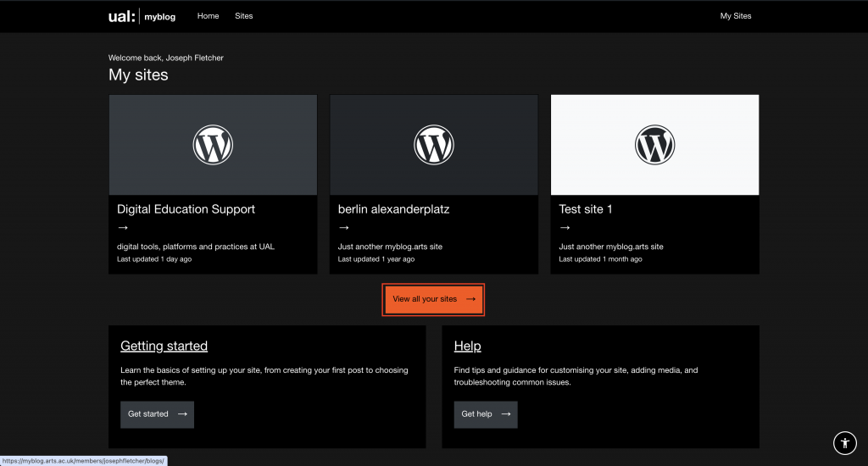
Task: Open the Getting started heading link
Action: (x=164, y=346)
